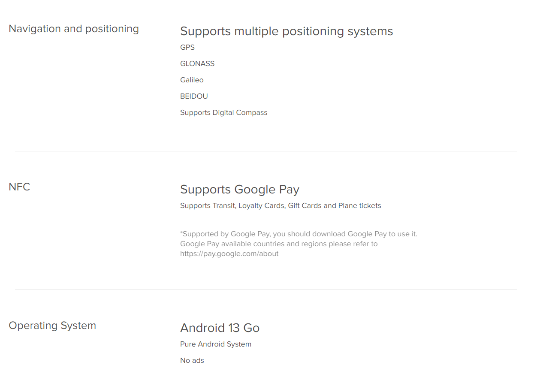Click the footnote line starting with *Supported
Screen dimensions: 534x392
[x=299, y=234]
